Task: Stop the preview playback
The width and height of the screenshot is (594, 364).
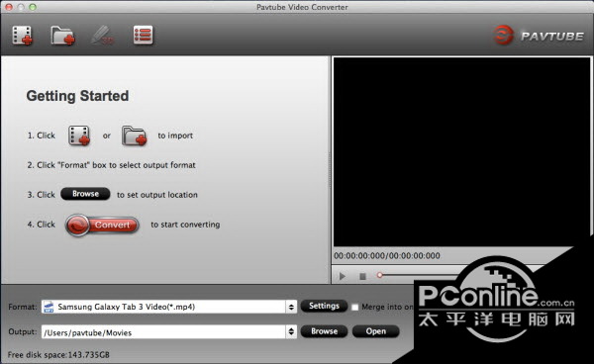Action: pos(362,277)
